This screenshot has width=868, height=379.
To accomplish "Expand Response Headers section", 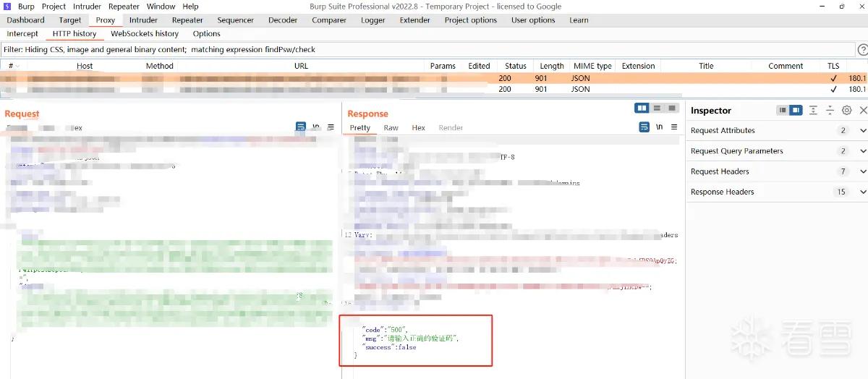I will click(777, 192).
